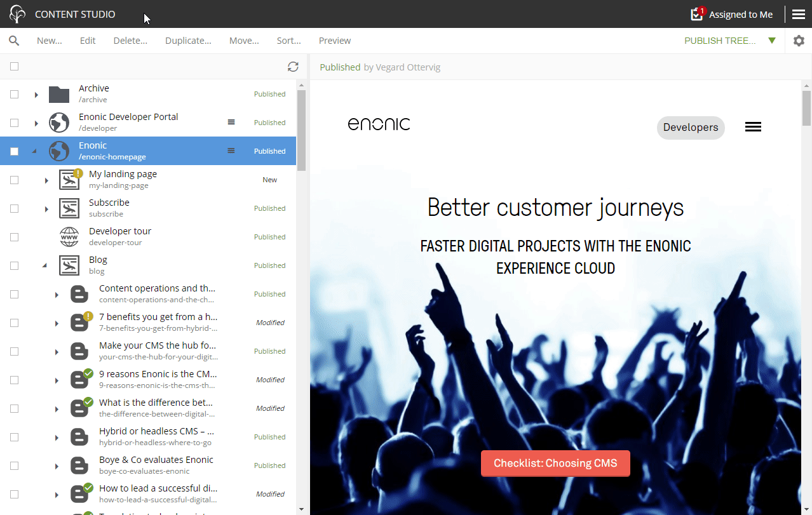Click the Developer tour www icon
The height and width of the screenshot is (515, 812).
pos(69,237)
